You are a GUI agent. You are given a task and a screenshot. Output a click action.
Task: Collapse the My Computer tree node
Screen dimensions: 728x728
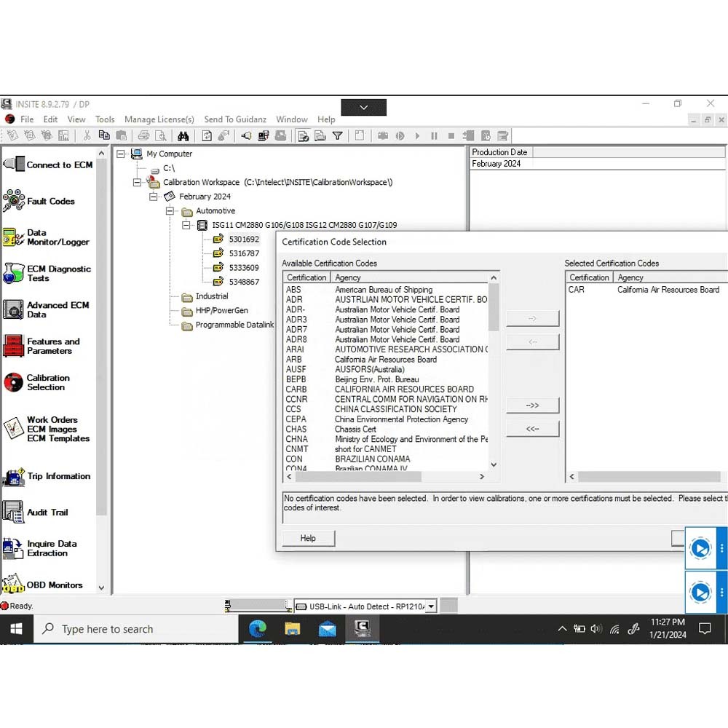pyautogui.click(x=121, y=154)
